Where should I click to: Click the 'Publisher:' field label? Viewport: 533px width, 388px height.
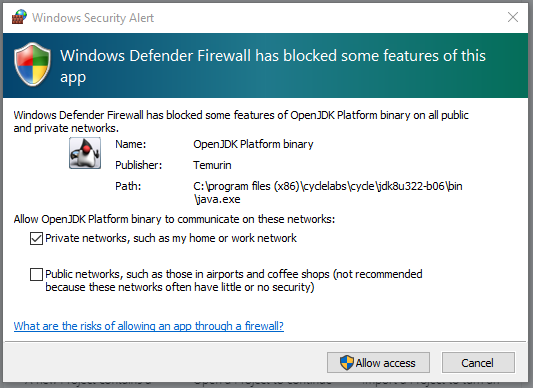coord(139,165)
